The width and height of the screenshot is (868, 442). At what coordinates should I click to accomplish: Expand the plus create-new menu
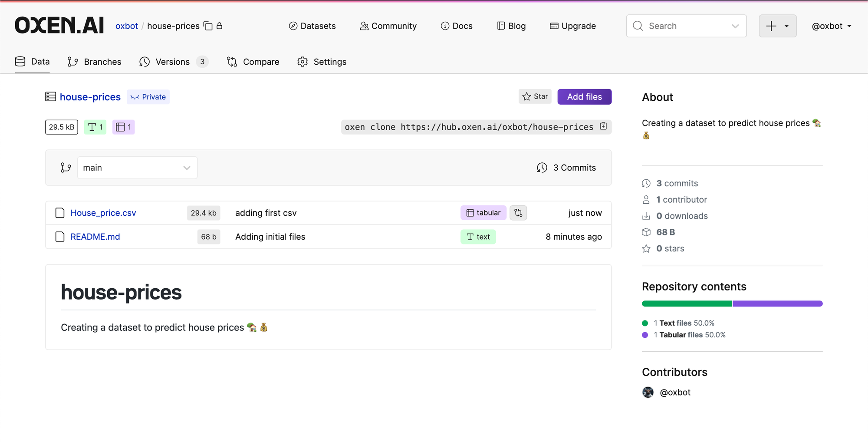tap(777, 26)
